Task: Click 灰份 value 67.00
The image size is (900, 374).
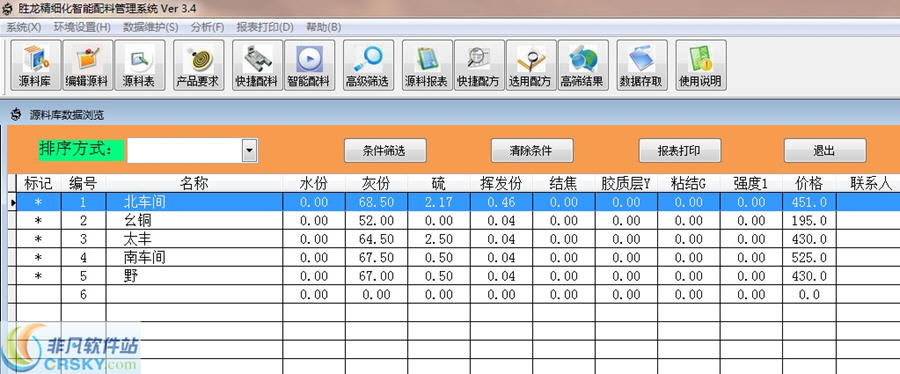Action: tap(377, 276)
